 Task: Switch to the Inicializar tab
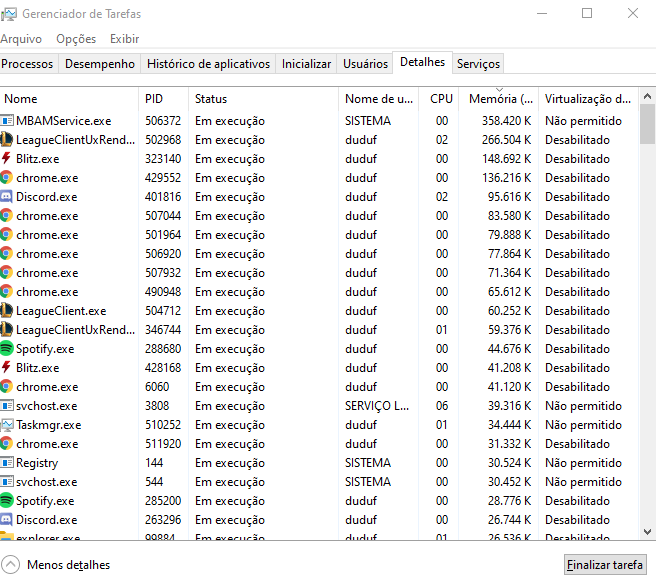click(x=306, y=64)
